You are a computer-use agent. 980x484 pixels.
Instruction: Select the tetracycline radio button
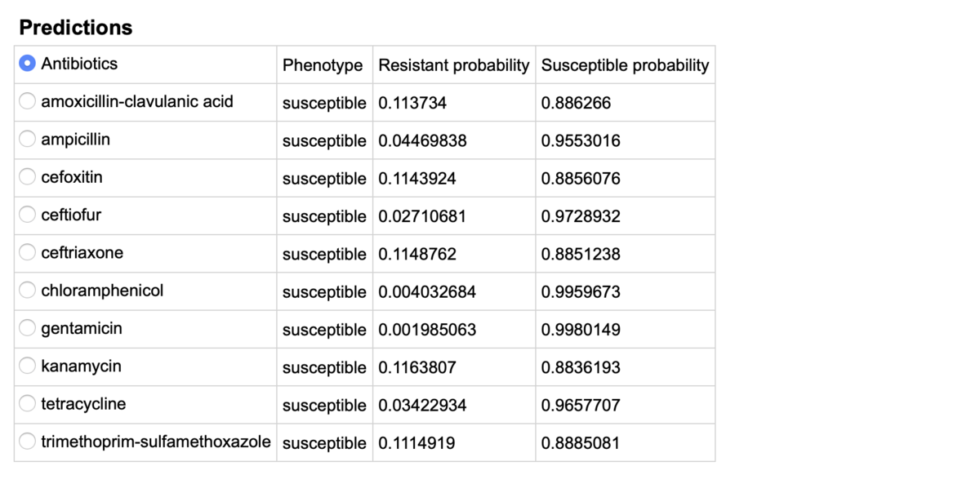[x=28, y=404]
